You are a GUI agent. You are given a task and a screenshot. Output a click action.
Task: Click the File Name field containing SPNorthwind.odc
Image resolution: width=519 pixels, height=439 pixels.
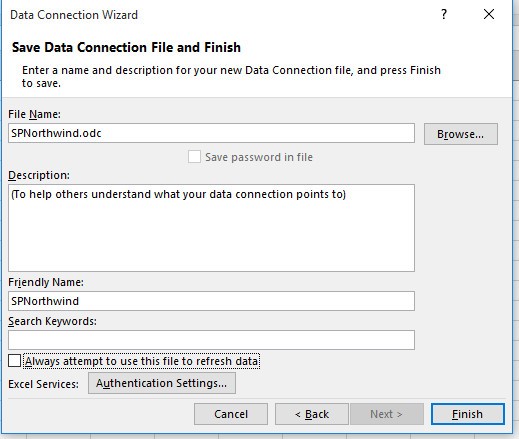(x=211, y=133)
